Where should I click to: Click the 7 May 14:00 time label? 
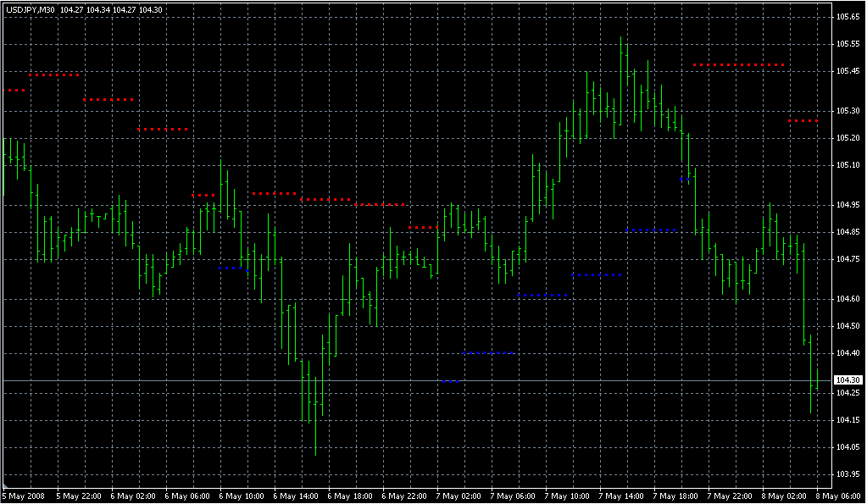click(621, 496)
